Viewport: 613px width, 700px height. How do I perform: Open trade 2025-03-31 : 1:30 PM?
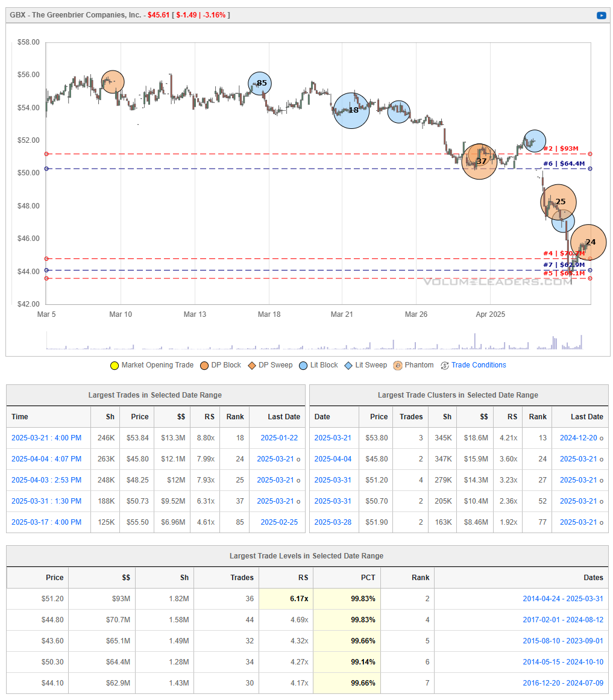point(46,501)
